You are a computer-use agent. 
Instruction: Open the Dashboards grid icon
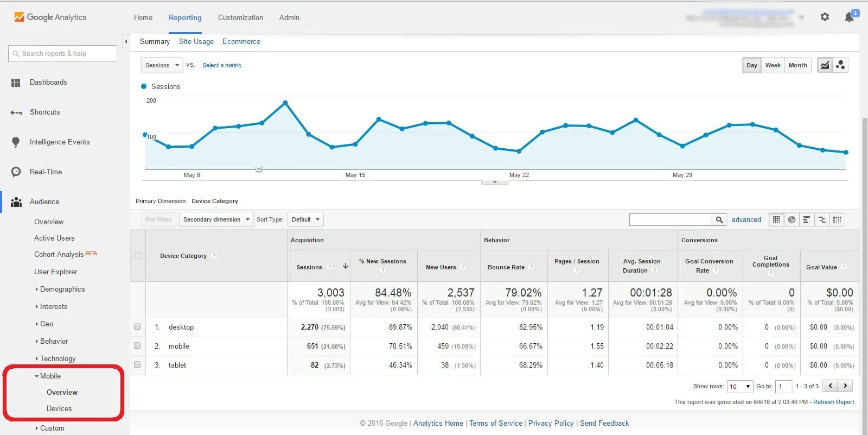click(16, 83)
